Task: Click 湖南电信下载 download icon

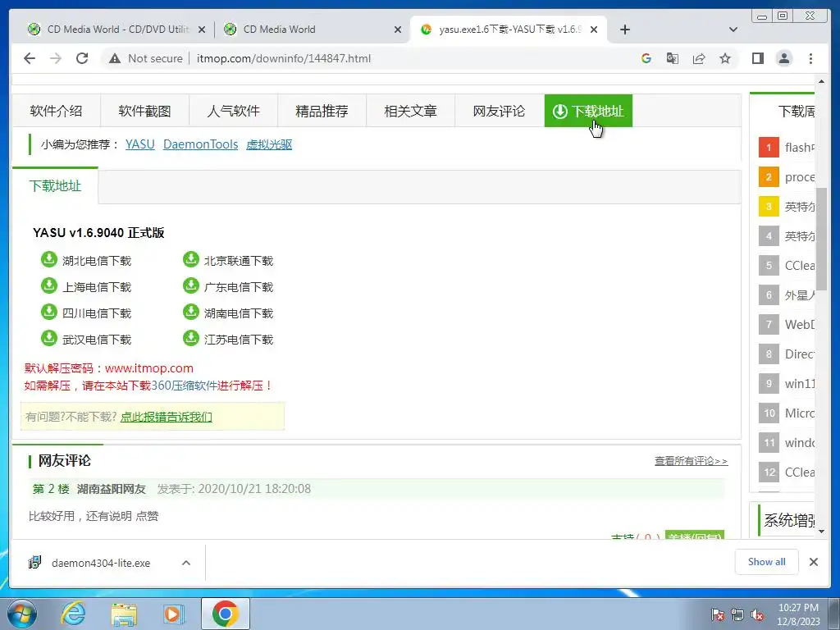Action: (x=190, y=312)
